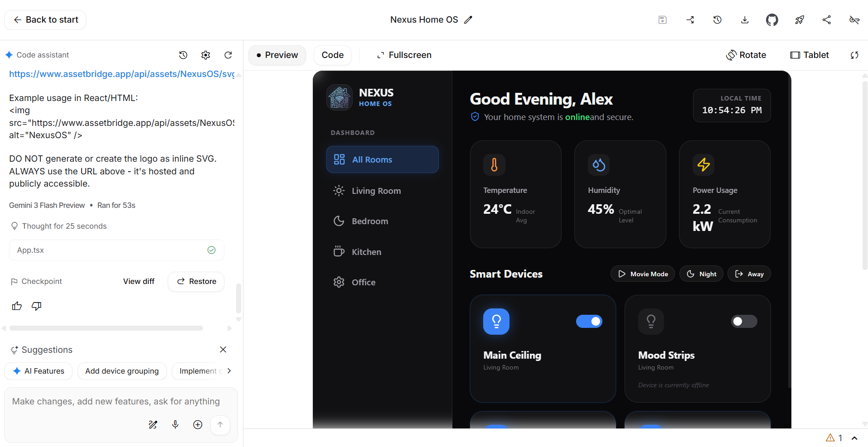Enable Night mode
The width and height of the screenshot is (868, 447).
[x=701, y=274]
